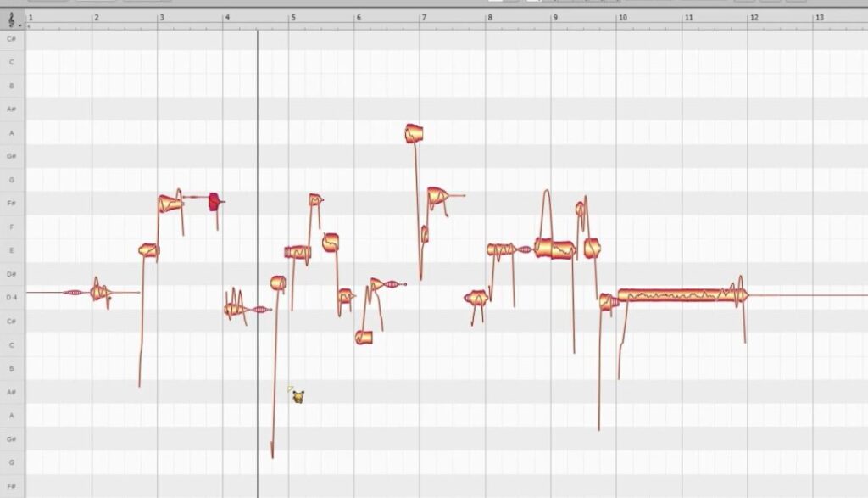Select the F# note blob after bar 7
The image size is (868, 498).
pos(437,196)
